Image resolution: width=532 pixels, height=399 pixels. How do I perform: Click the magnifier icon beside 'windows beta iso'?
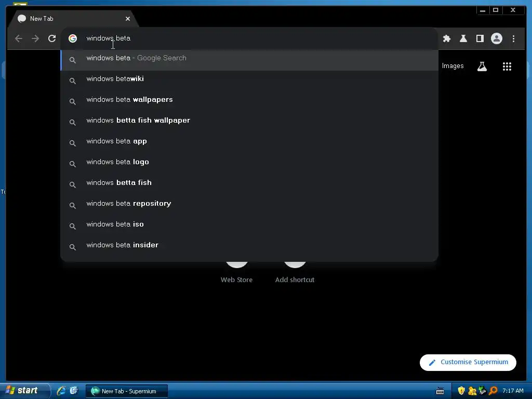pyautogui.click(x=72, y=227)
